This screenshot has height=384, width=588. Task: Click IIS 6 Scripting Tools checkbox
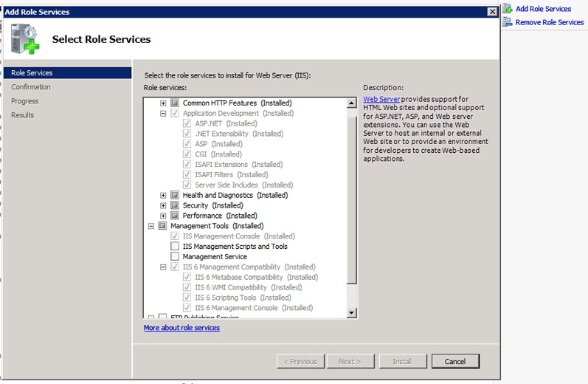point(187,298)
